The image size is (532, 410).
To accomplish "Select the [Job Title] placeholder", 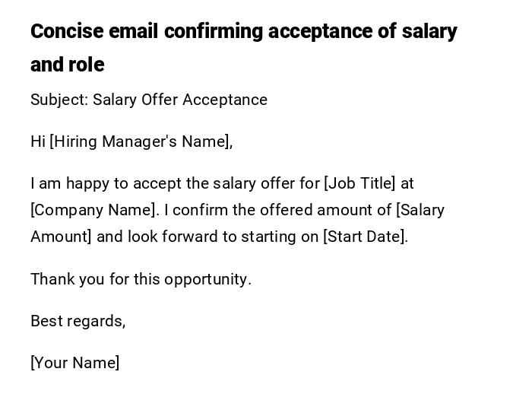I will point(360,183).
